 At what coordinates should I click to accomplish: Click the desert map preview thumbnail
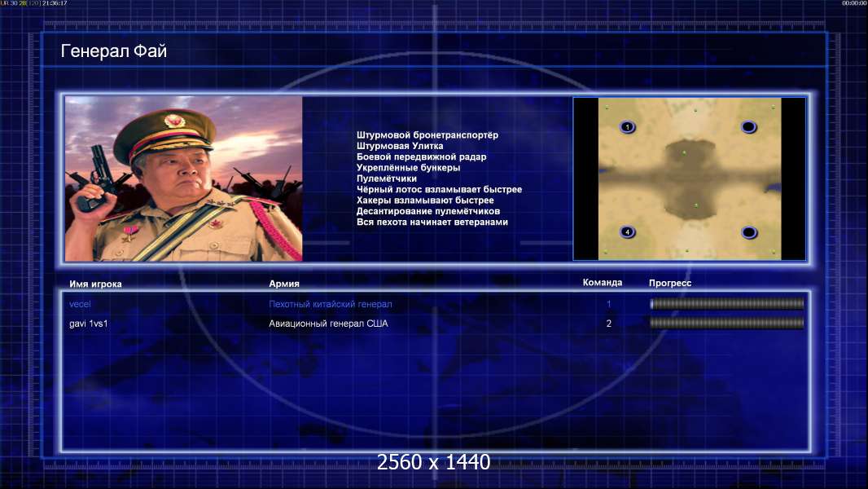[x=689, y=178]
